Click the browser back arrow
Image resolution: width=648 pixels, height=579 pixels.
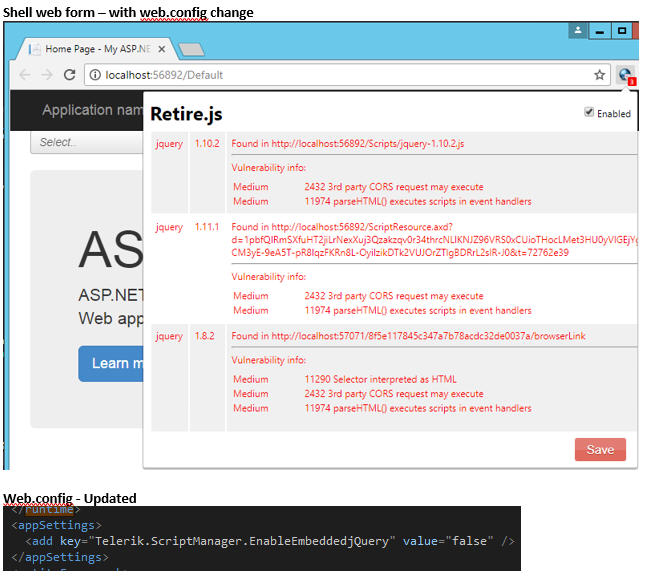click(25, 75)
